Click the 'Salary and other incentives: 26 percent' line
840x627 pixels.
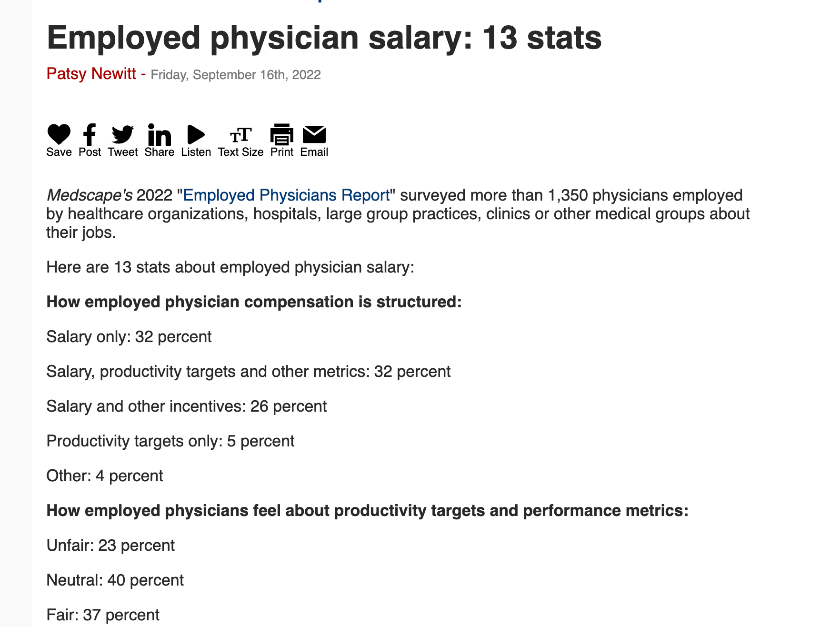187,406
